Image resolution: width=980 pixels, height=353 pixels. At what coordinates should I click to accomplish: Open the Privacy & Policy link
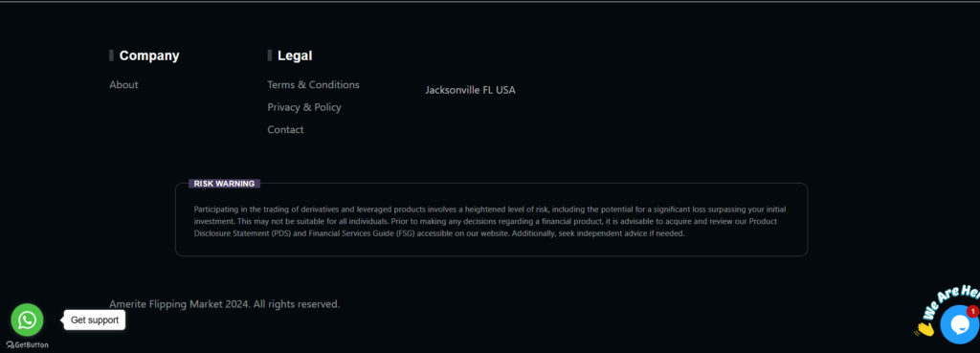304,107
